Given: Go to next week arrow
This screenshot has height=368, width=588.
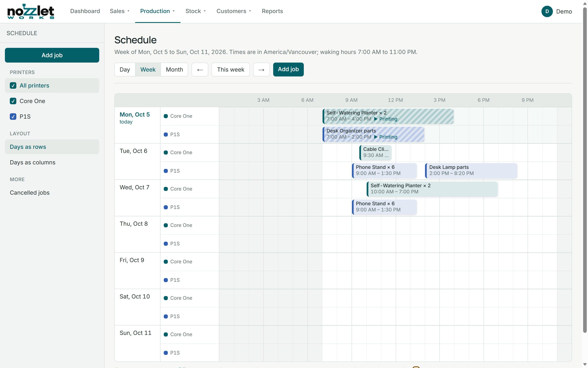Looking at the screenshot, I should [x=261, y=70].
